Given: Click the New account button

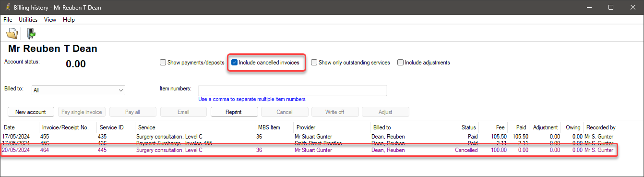Looking at the screenshot, I should [x=31, y=112].
